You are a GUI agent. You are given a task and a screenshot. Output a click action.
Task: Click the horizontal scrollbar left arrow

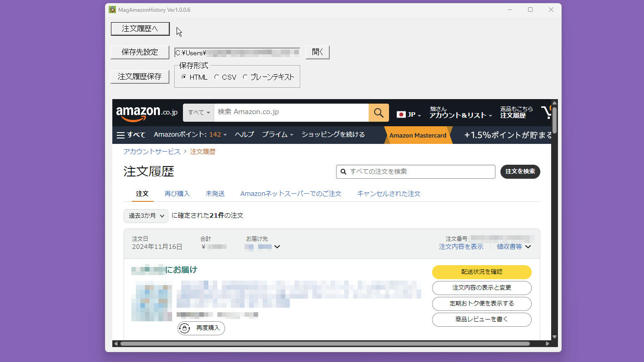[115, 344]
